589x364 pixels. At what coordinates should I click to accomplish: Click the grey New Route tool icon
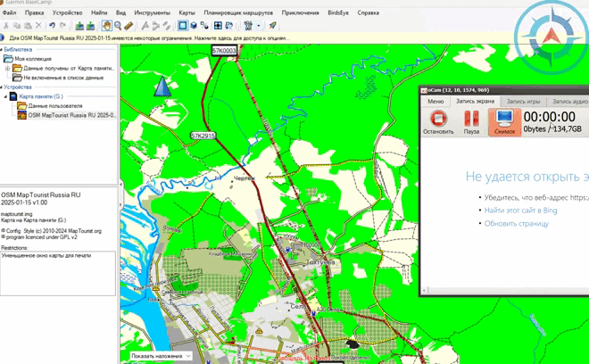click(156, 26)
